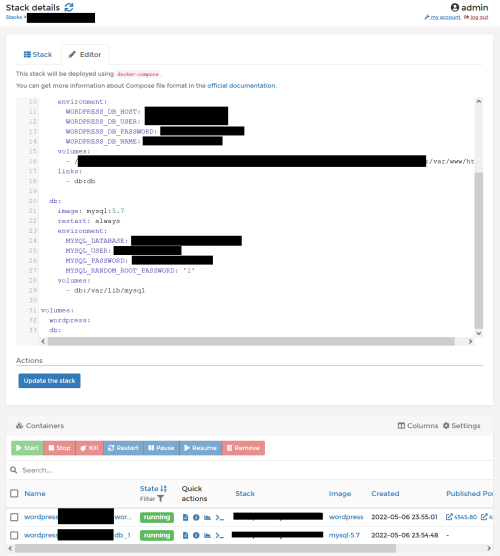Click the 'restart: always' code line
Viewport: 500px width, 556px height.
tap(89, 221)
